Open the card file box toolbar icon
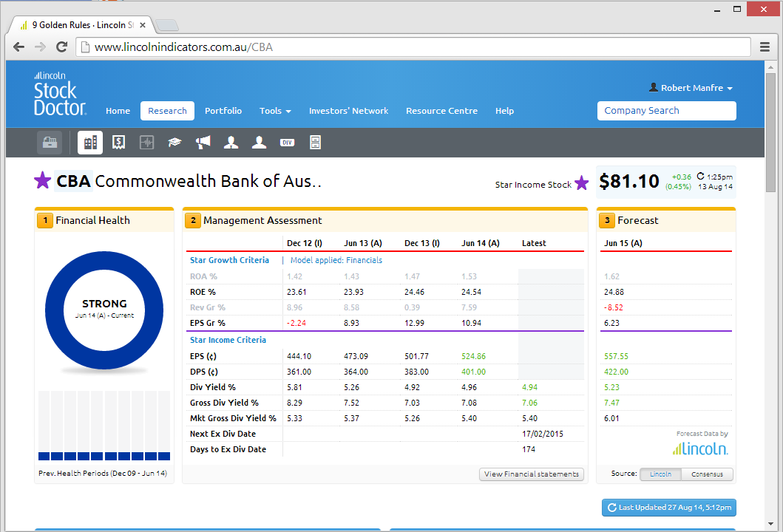Viewport: 783px width, 532px height. pos(50,143)
